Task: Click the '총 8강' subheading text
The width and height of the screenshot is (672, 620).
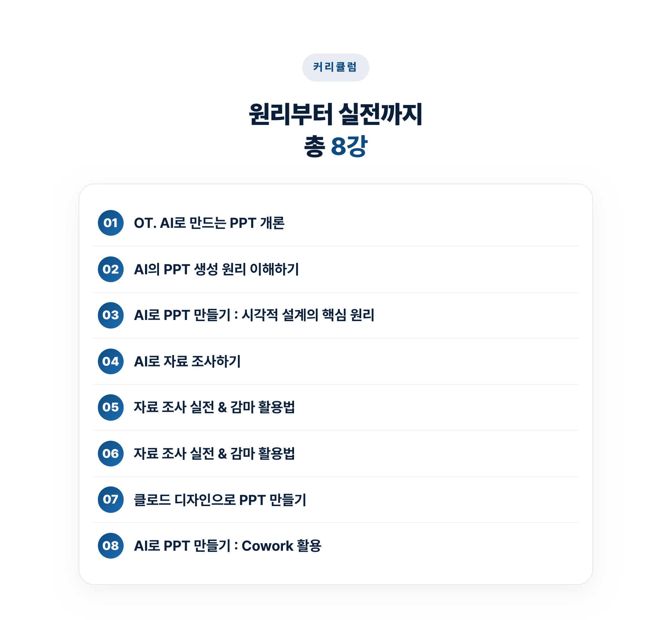Action: point(336,146)
